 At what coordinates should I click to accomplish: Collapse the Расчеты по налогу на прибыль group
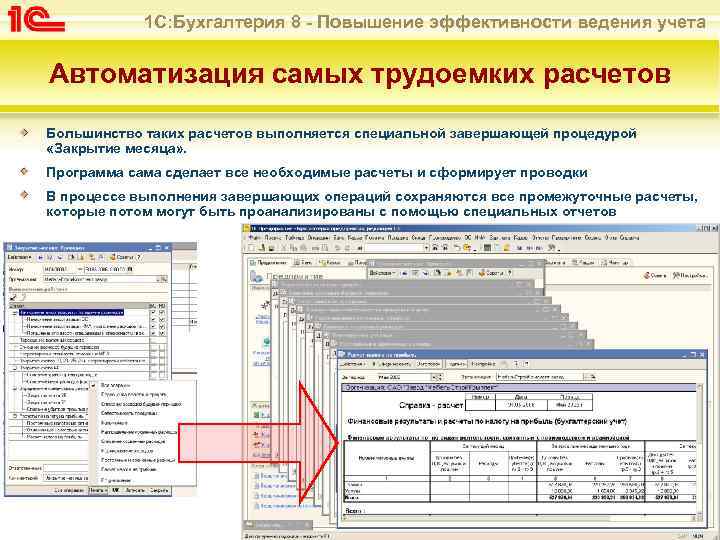(15, 416)
